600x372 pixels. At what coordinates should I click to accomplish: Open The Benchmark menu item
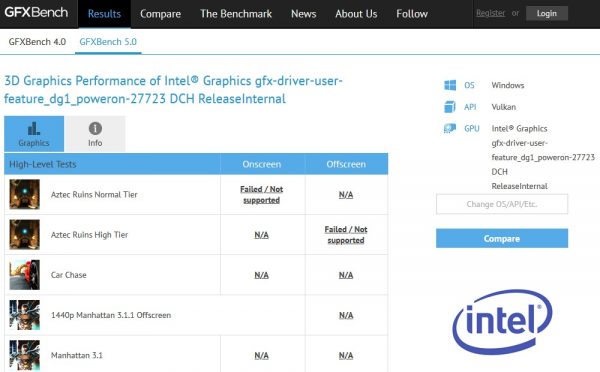click(236, 14)
